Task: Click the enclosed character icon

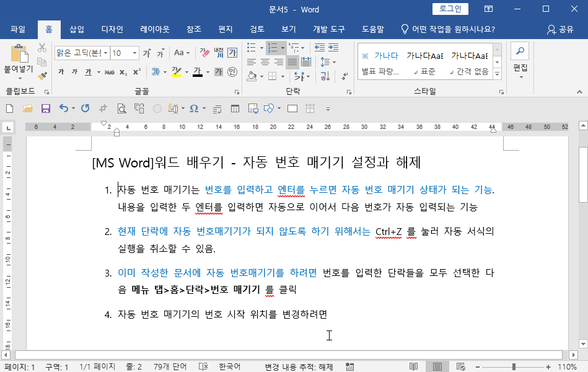Action: (232, 72)
